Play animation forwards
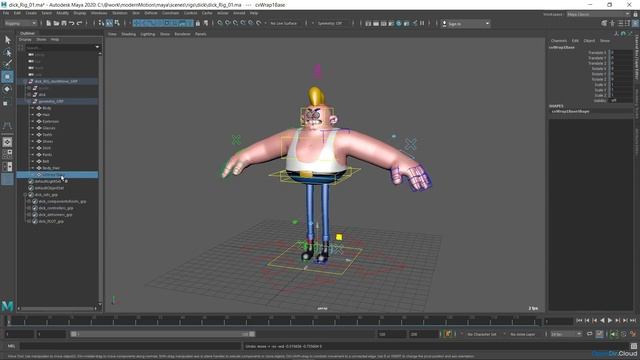The width and height of the screenshot is (640, 360). [x=610, y=321]
